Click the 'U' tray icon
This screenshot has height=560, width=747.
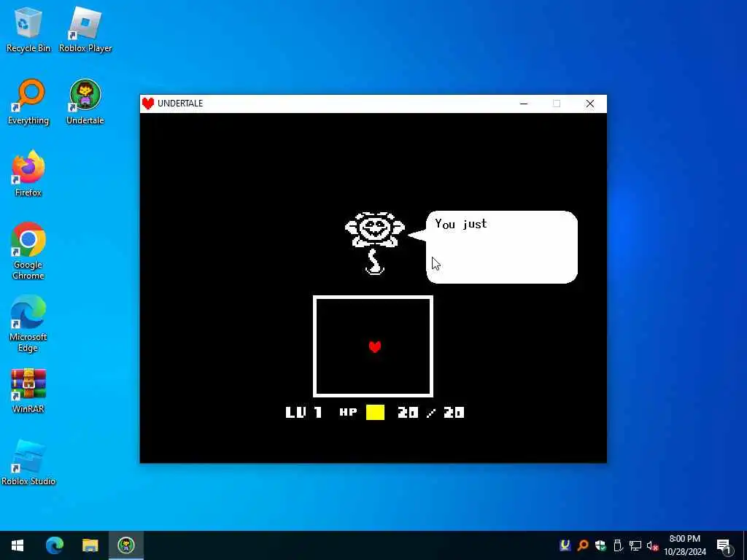coord(565,545)
